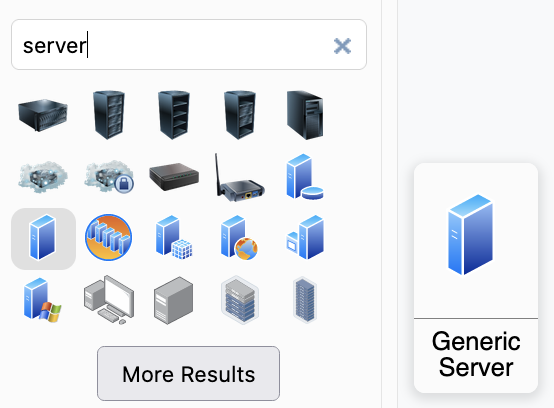The height and width of the screenshot is (408, 554).
Task: Click the Generic Server preview card
Action: (x=476, y=278)
